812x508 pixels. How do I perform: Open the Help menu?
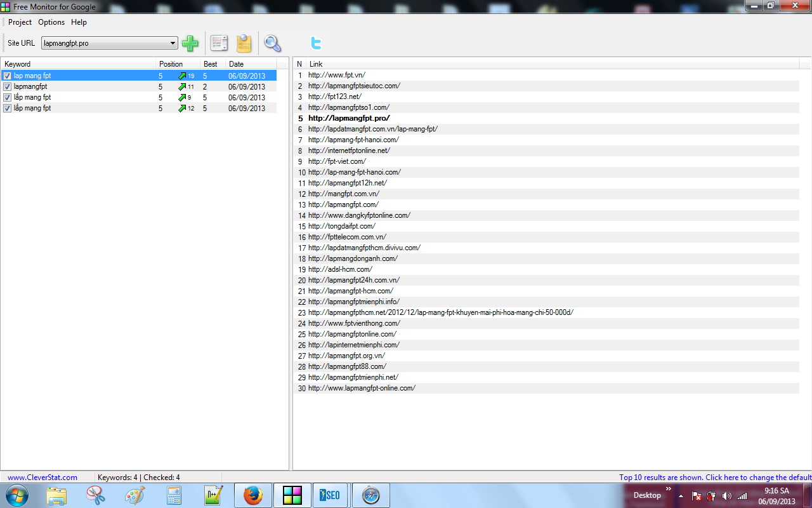coord(79,22)
